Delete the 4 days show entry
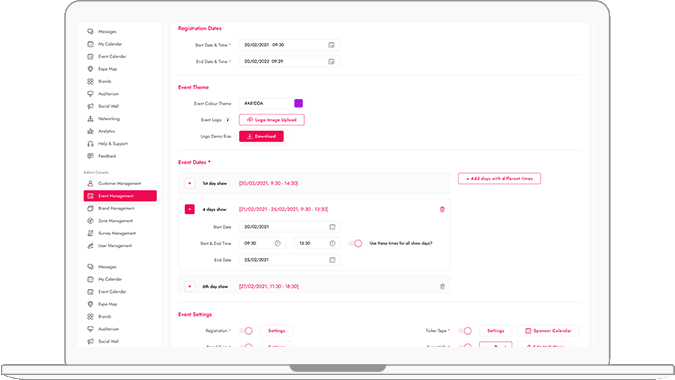This screenshot has height=380, width=675. pyautogui.click(x=442, y=209)
